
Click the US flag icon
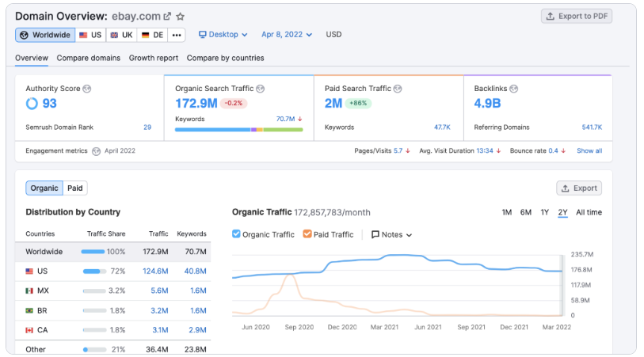29,272
